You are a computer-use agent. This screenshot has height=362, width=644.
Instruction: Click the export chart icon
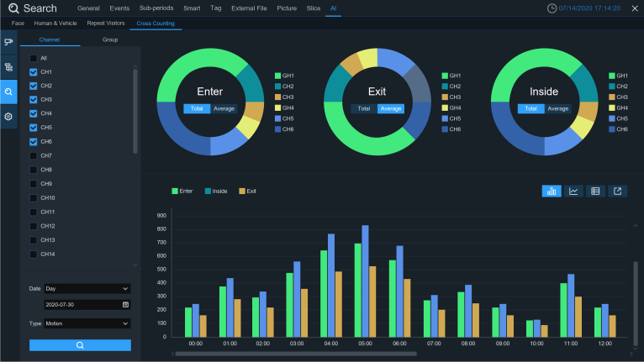(x=617, y=191)
